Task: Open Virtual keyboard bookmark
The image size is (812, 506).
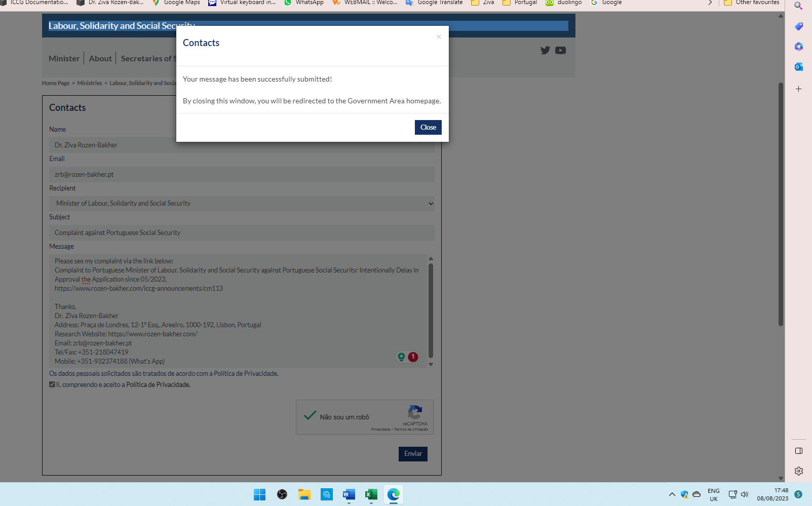Action: 242,3
